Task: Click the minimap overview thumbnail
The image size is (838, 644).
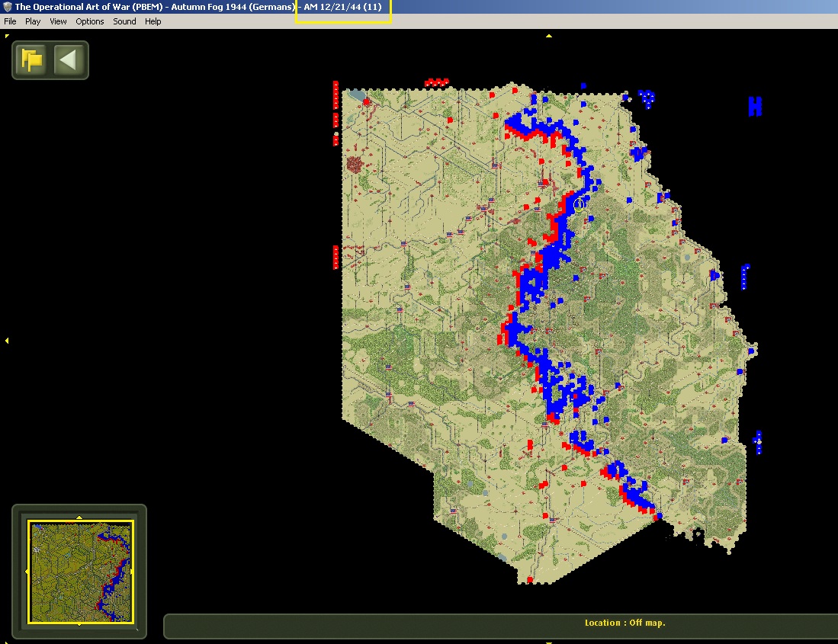Action: pyautogui.click(x=80, y=572)
